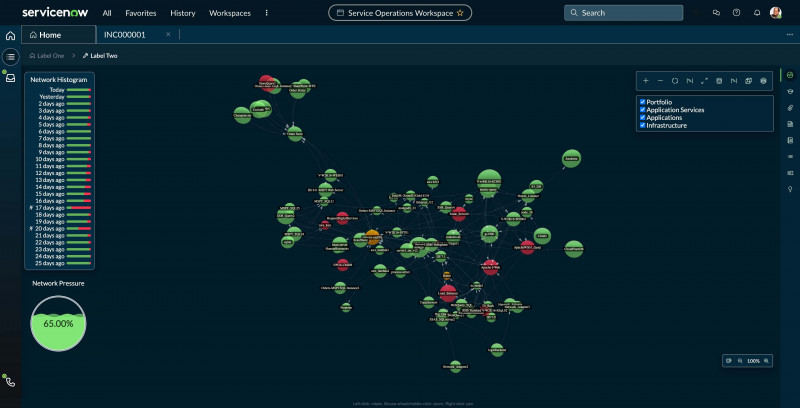
Task: Open the tab overflow ellipsis menu at far right
Action: (x=790, y=35)
